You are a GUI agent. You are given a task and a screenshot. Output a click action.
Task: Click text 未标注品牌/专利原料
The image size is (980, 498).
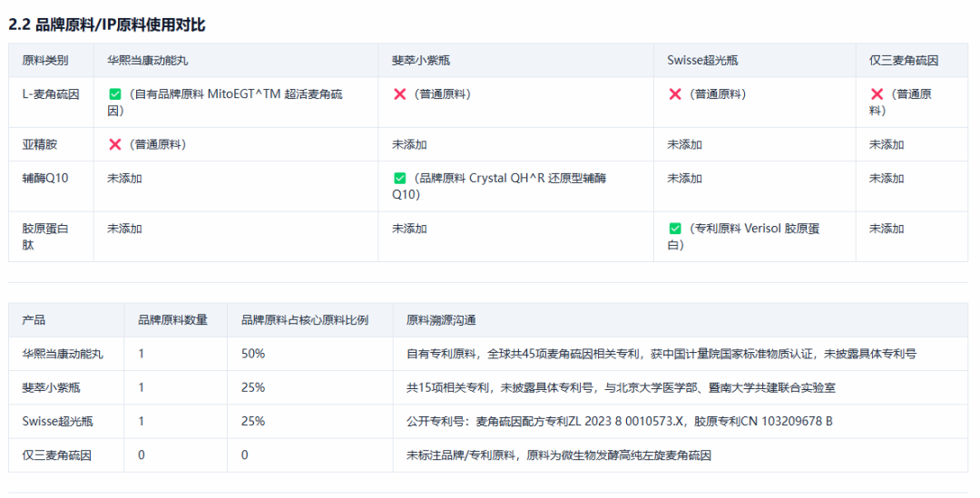461,454
